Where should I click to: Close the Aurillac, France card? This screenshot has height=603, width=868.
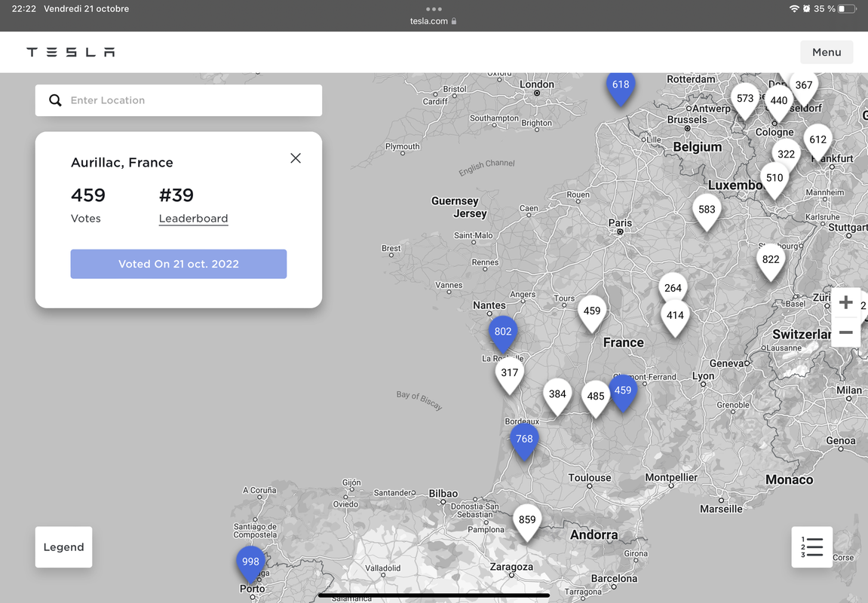coord(296,158)
